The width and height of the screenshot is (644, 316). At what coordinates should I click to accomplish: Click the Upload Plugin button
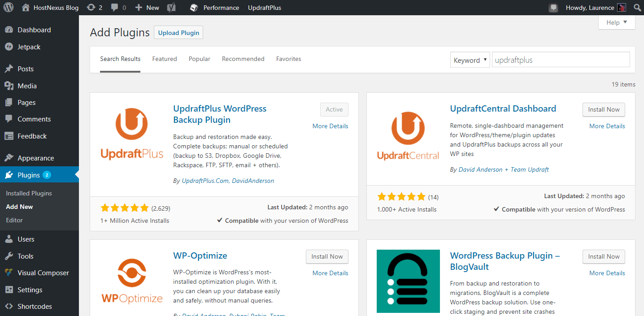[178, 33]
